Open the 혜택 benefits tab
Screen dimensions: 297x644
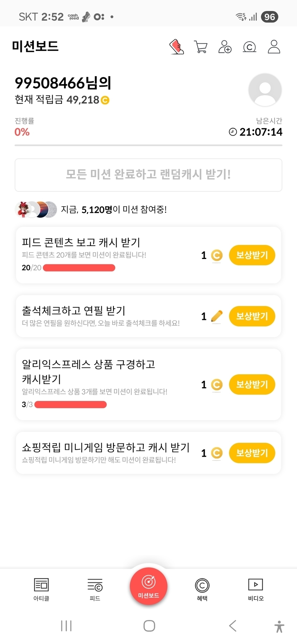pyautogui.click(x=202, y=589)
